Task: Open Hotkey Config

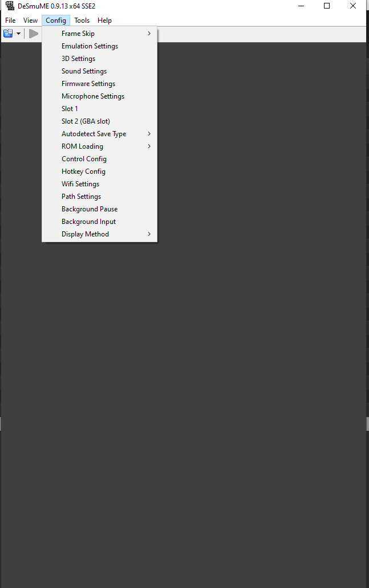Action: [99, 171]
